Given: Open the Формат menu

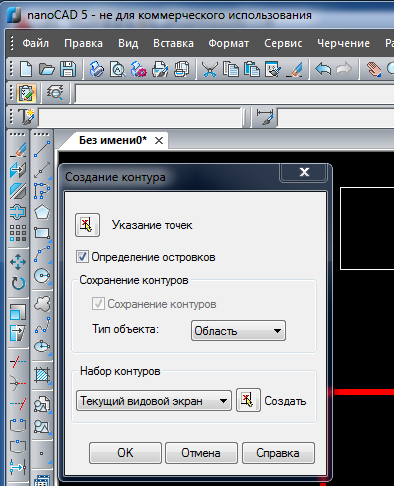Looking at the screenshot, I should tap(229, 43).
